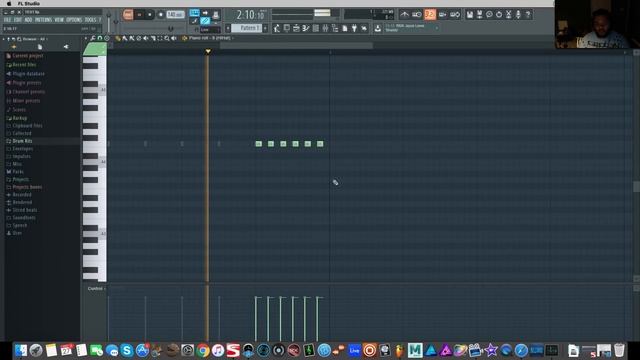Toggle the metronome button

[404, 15]
